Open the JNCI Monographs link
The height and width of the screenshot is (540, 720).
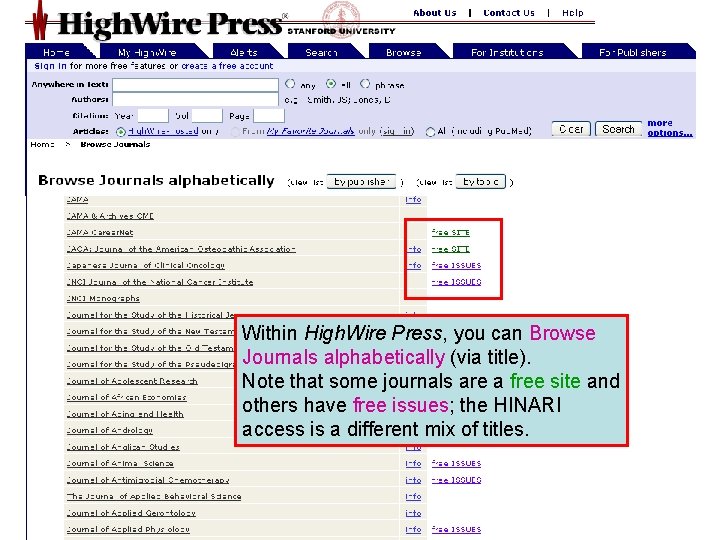point(103,298)
